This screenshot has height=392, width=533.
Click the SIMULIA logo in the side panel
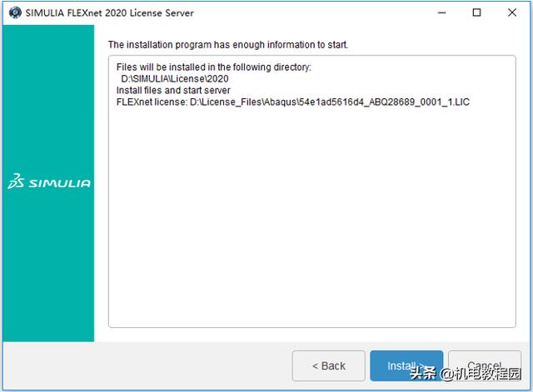(49, 181)
